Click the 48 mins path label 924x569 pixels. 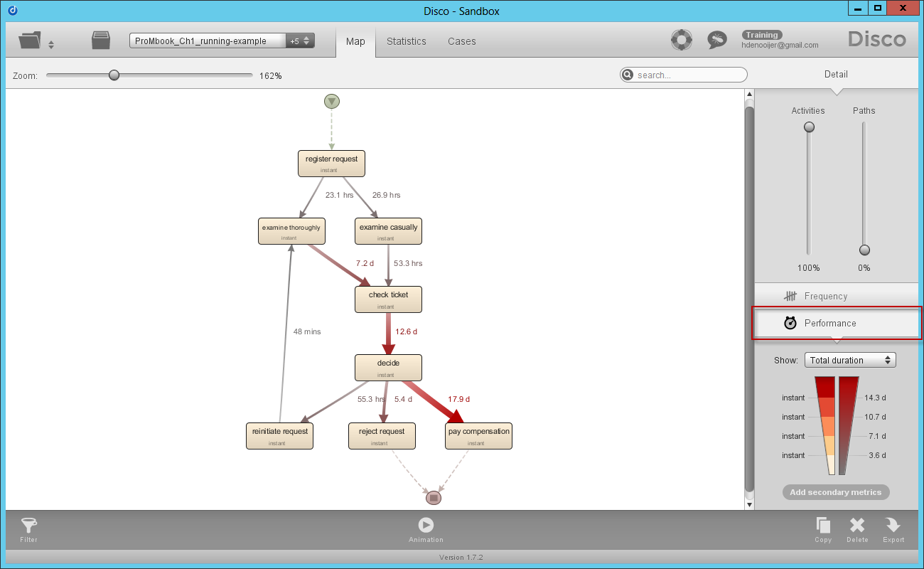tap(307, 331)
